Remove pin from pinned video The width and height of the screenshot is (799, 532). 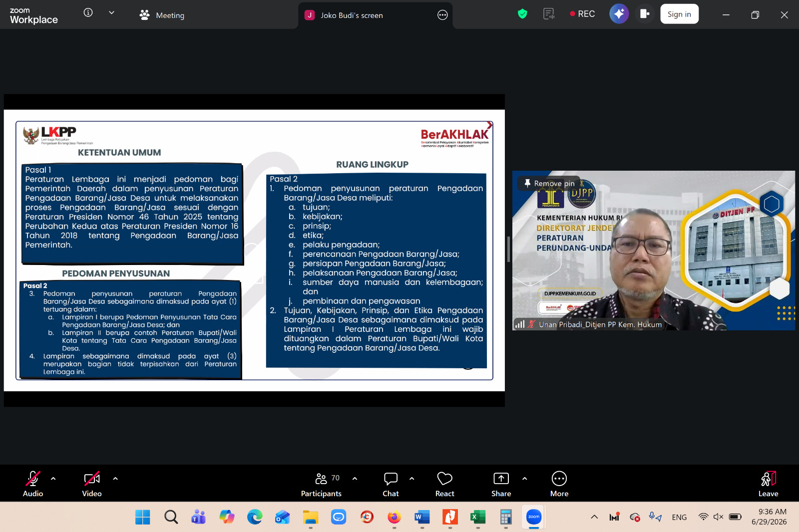(549, 183)
